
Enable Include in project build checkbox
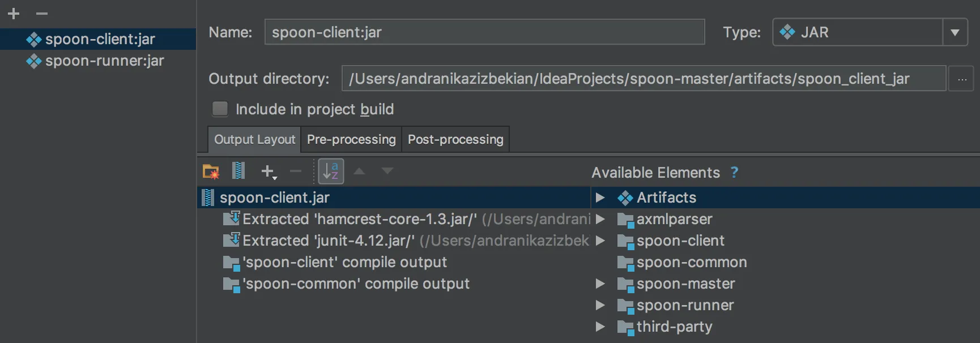(220, 109)
